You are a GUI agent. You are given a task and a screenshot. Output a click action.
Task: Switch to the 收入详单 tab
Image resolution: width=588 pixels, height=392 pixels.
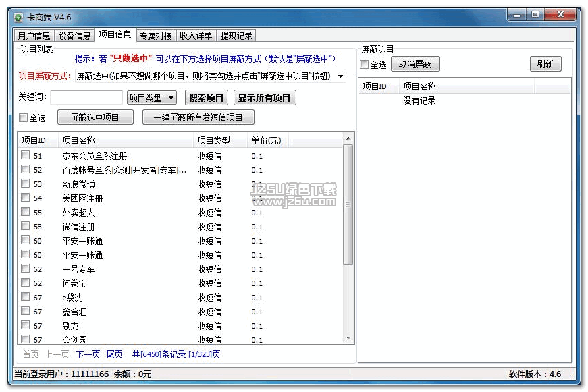(x=196, y=36)
